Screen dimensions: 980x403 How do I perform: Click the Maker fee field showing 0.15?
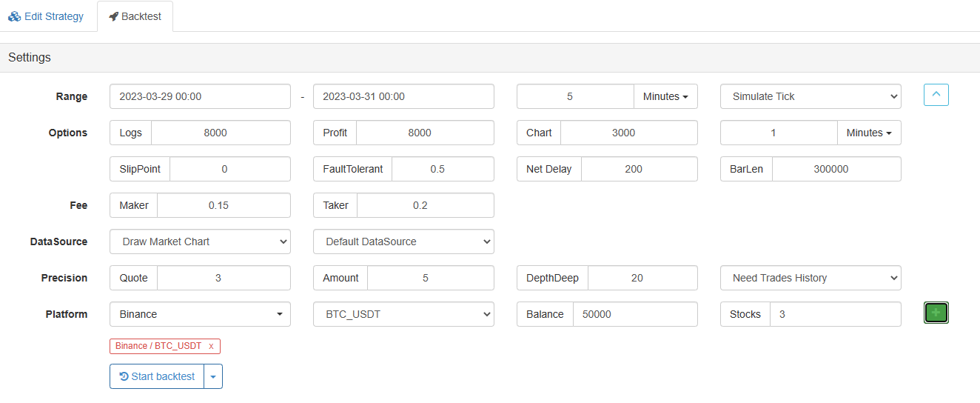tap(223, 205)
